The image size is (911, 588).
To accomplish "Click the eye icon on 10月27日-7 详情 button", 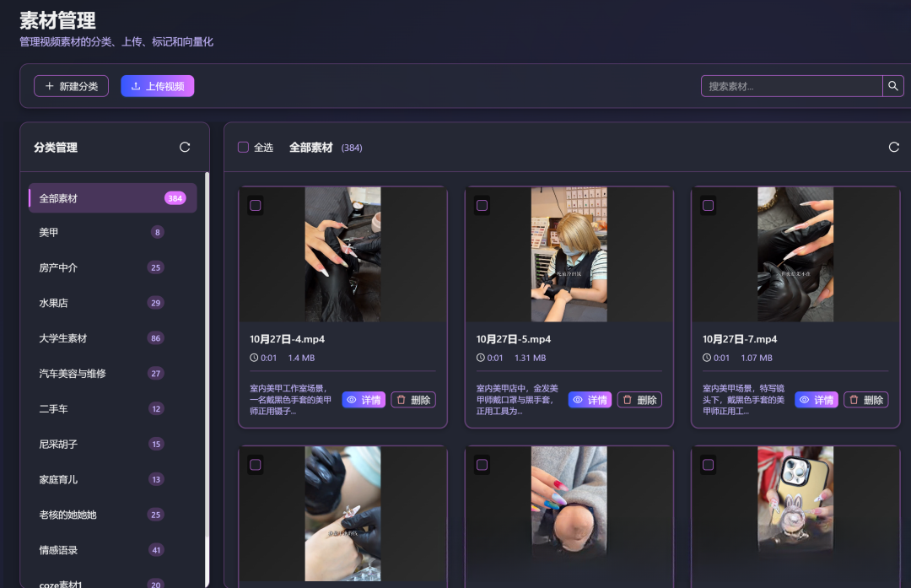I will click(806, 399).
